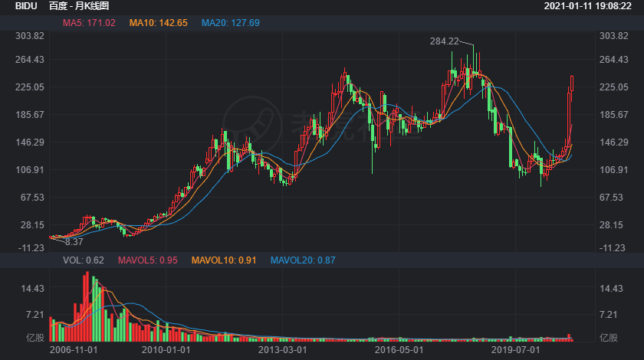Click the 2016-05-01 date axis label
The image size is (644, 360).
pos(399,350)
